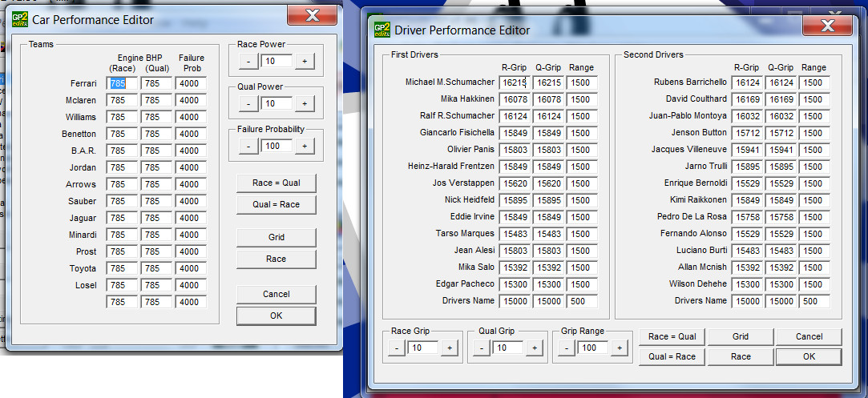Screen dimensions: 868x398
Task: Click the GP2 Edit icon in Car Performance Editor title
Action: [x=20, y=19]
